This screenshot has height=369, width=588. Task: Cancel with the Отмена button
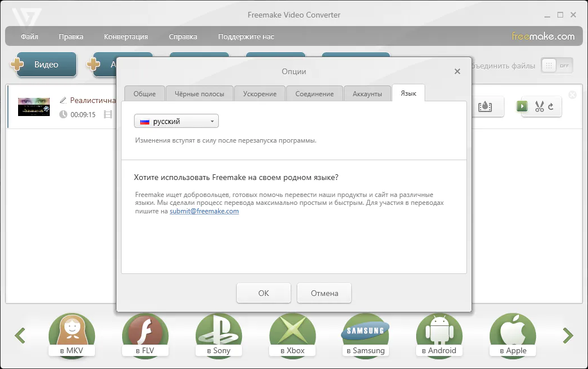click(325, 293)
